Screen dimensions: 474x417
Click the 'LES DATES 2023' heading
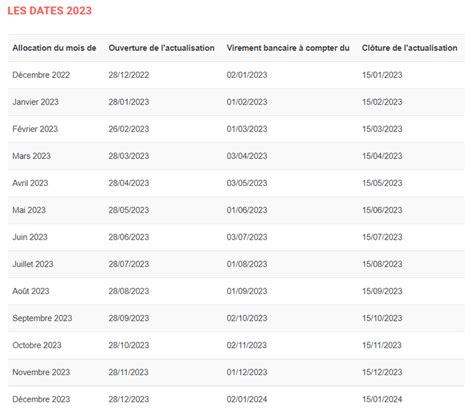49,11
